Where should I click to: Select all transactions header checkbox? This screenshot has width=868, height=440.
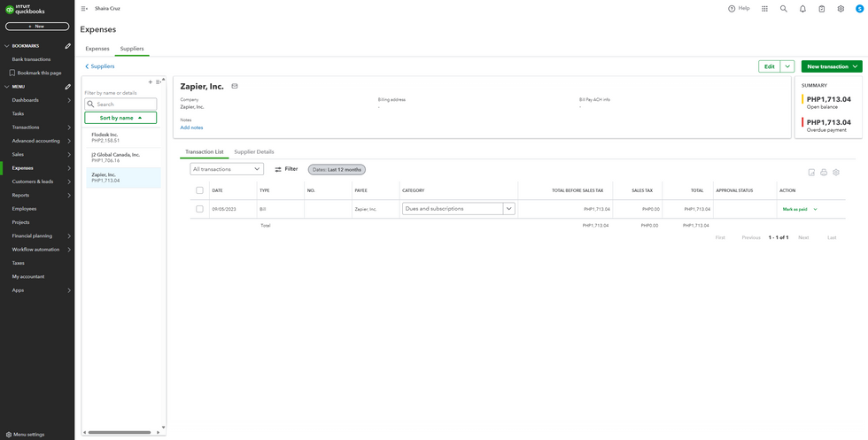pyautogui.click(x=200, y=190)
